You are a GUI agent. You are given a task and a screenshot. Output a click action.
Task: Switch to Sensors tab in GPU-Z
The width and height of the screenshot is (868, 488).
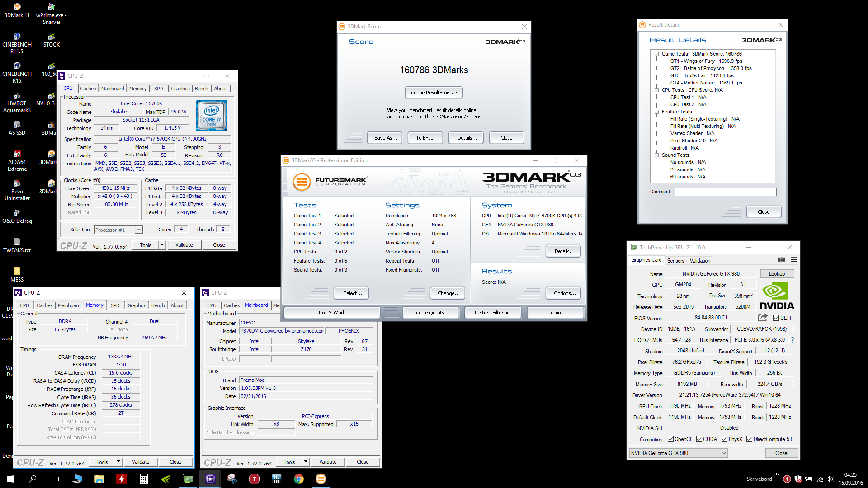pos(675,260)
